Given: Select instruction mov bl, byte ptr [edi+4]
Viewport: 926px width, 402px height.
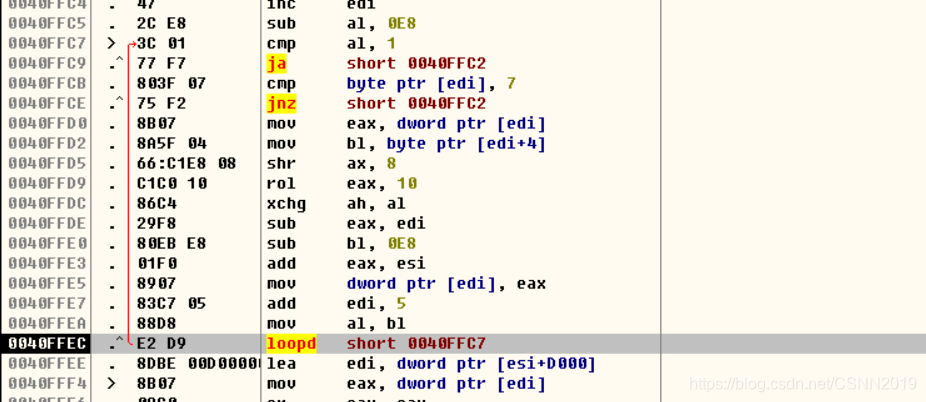Looking at the screenshot, I should click(x=406, y=144).
